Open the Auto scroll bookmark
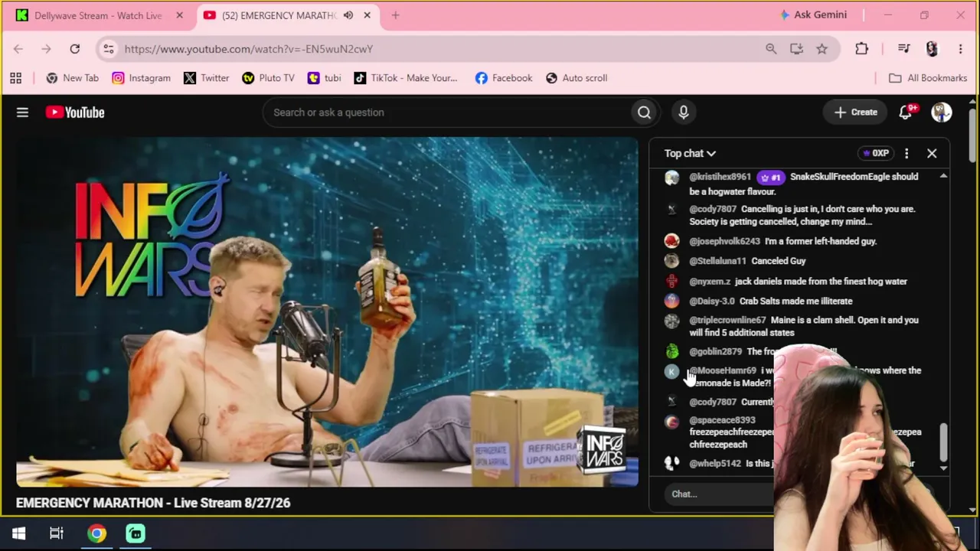This screenshot has width=980, height=551. pyautogui.click(x=576, y=78)
